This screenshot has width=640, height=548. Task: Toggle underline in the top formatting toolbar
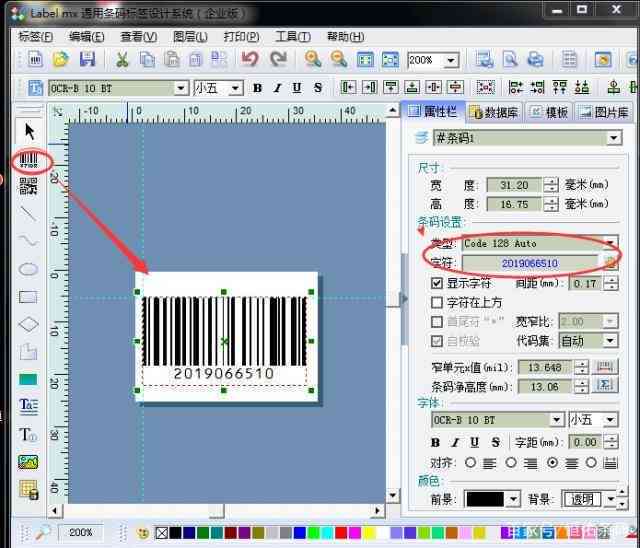pyautogui.click(x=297, y=88)
